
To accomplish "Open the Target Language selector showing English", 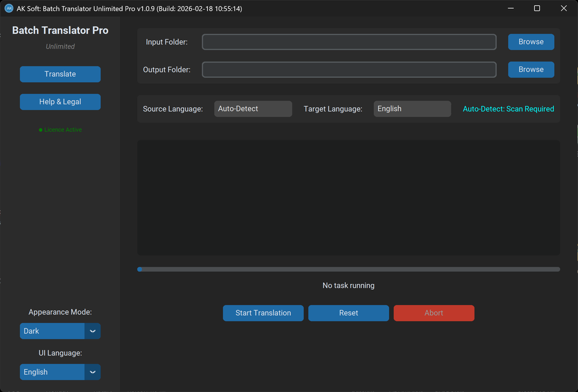I will pos(412,109).
